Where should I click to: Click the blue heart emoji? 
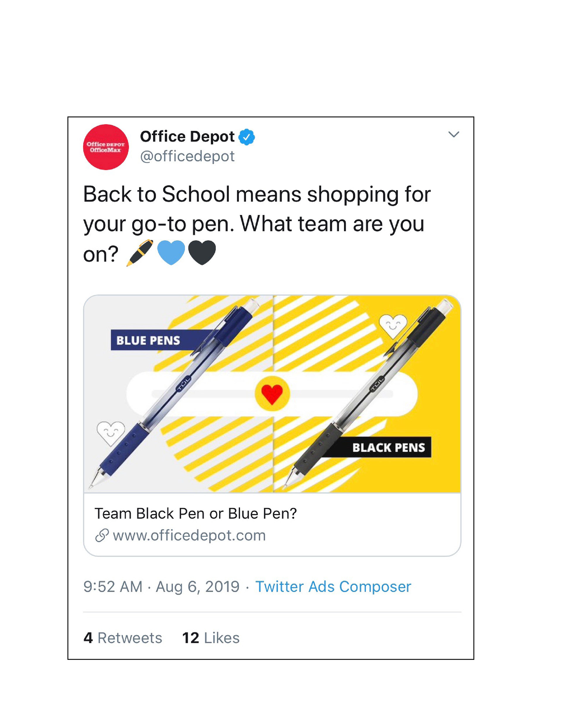tap(171, 252)
